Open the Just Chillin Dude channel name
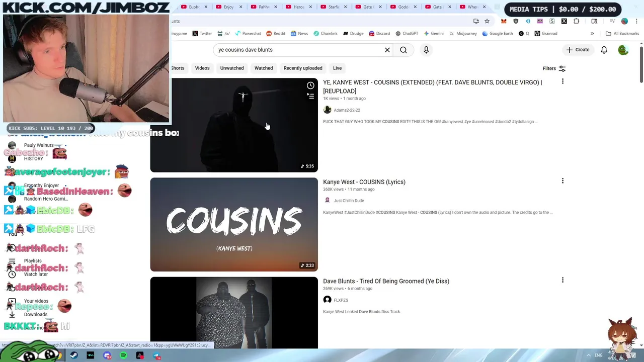This screenshot has width=644, height=362. coord(349,201)
